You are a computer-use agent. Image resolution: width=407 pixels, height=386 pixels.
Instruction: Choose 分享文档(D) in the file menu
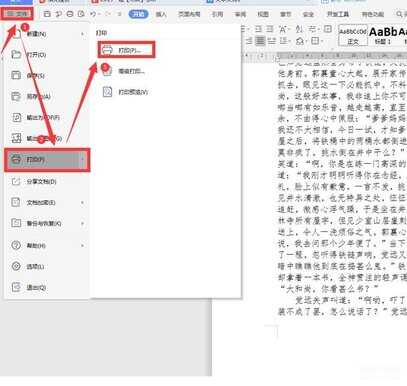47,182
